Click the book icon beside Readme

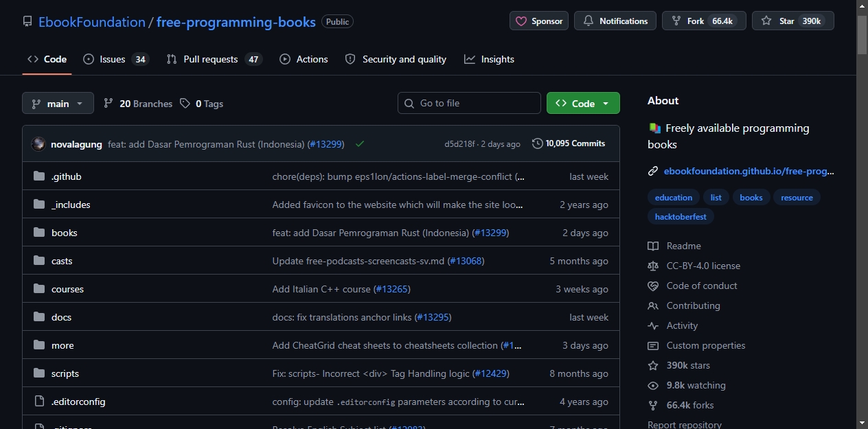point(653,246)
